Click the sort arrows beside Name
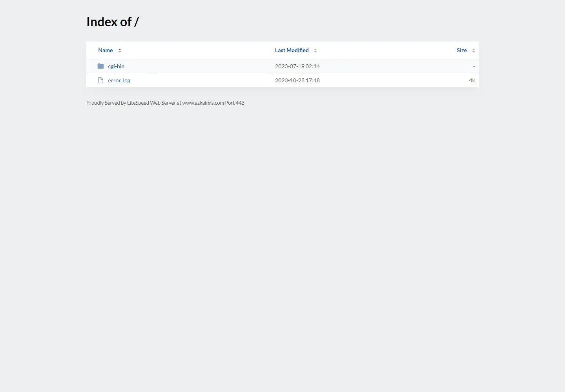The image size is (565, 392). (x=120, y=51)
